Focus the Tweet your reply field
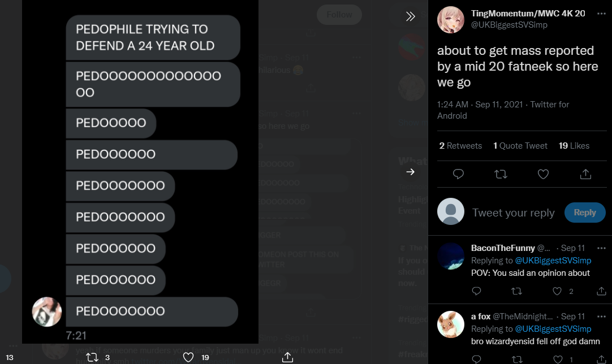This screenshot has height=364, width=612. 513,213
